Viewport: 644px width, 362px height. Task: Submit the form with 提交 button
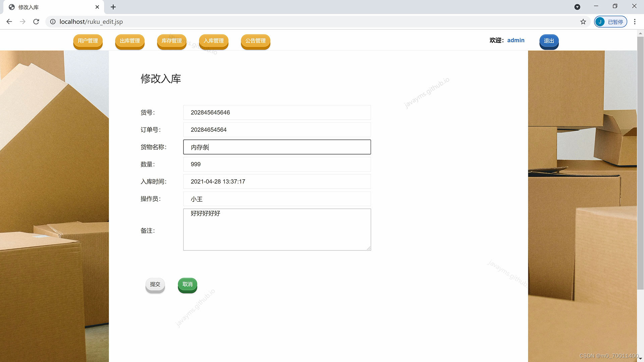click(x=155, y=284)
